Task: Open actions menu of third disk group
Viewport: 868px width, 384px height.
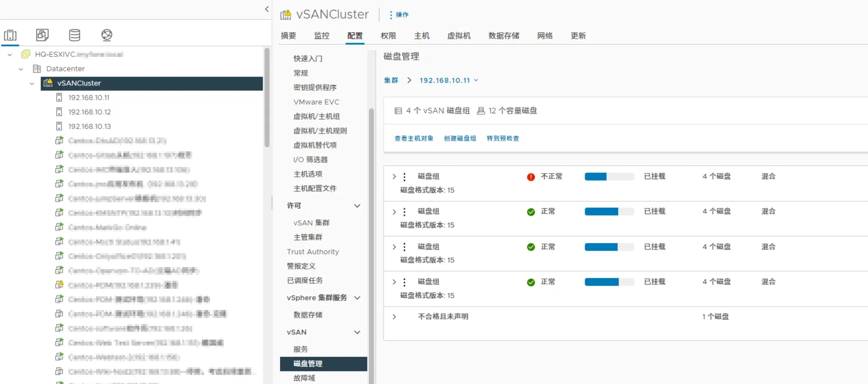Action: 404,247
